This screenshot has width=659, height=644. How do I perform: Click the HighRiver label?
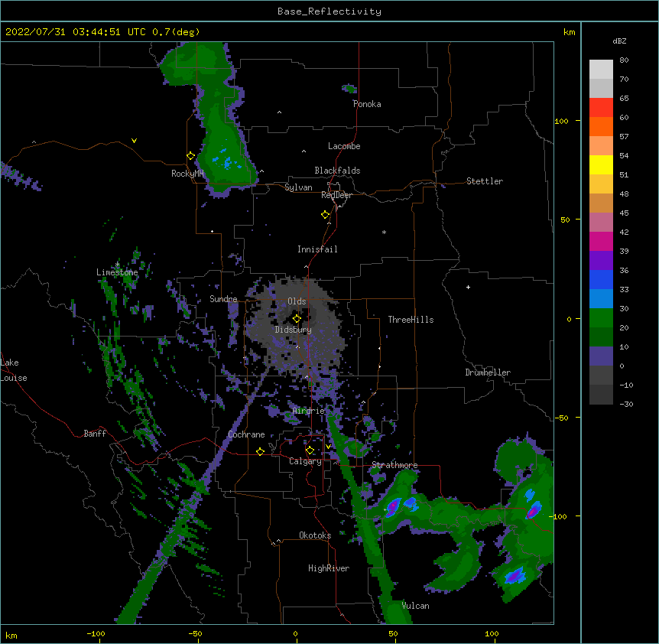(x=329, y=568)
